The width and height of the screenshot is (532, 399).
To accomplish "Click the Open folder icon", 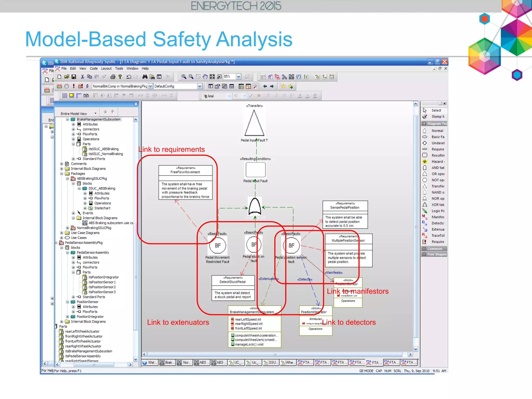I will tap(67, 77).
